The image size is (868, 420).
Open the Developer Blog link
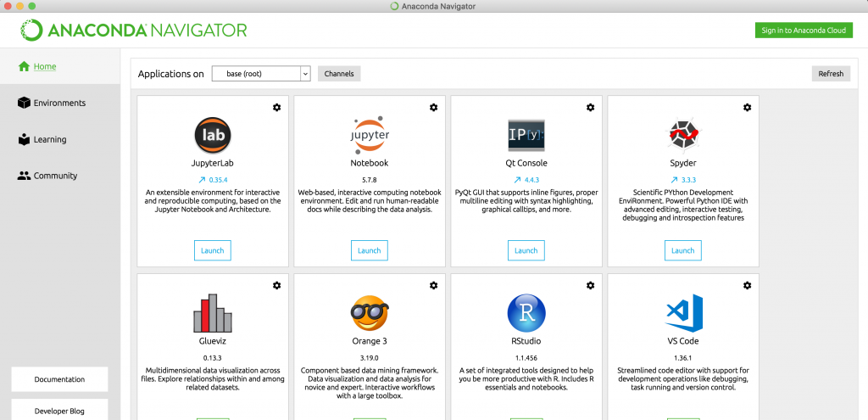click(60, 412)
